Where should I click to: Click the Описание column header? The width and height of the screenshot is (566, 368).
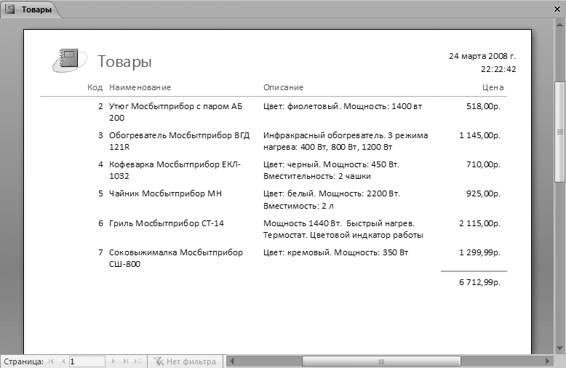[x=283, y=87]
